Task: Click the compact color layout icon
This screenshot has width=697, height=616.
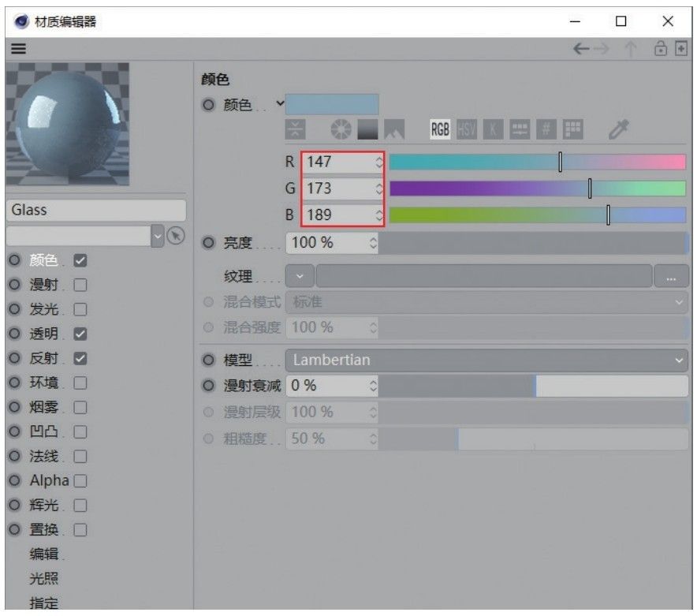Action: coord(295,129)
